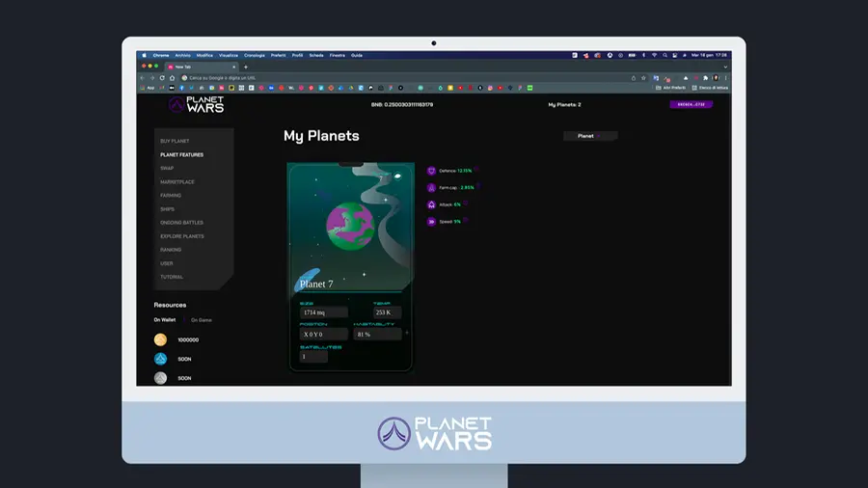Click the info marker beside Farm cap percentage
Viewport: 868px width, 488px height.
pos(478,186)
